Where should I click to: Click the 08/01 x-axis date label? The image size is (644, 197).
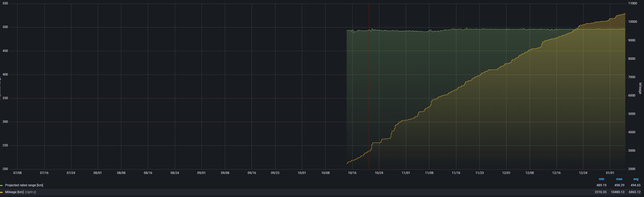tap(98, 172)
